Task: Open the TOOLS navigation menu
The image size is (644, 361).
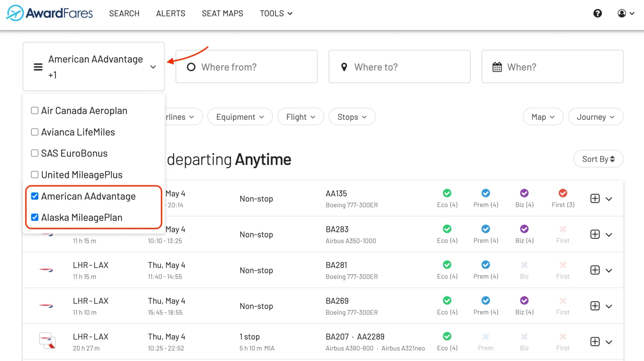Action: (276, 13)
